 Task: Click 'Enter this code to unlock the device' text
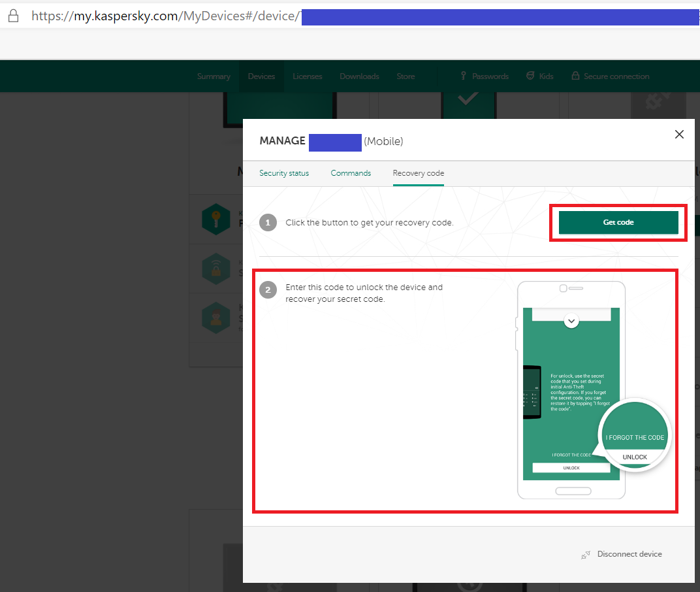(364, 293)
